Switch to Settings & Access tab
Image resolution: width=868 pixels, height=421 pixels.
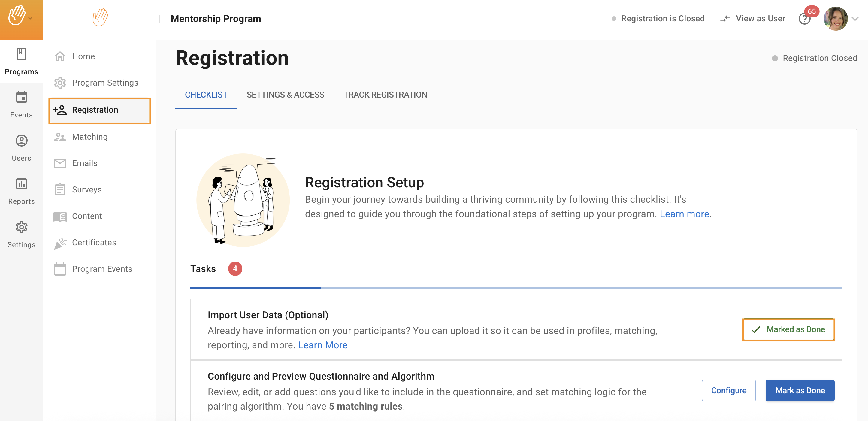(285, 95)
